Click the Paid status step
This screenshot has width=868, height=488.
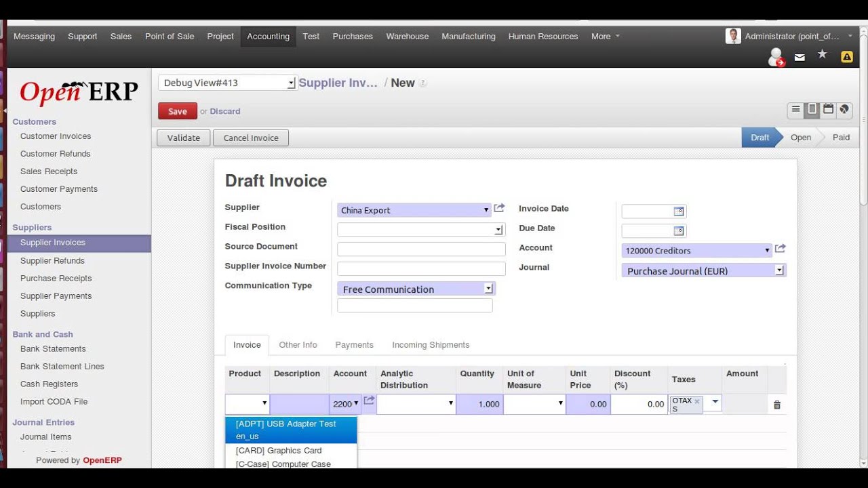coord(841,138)
